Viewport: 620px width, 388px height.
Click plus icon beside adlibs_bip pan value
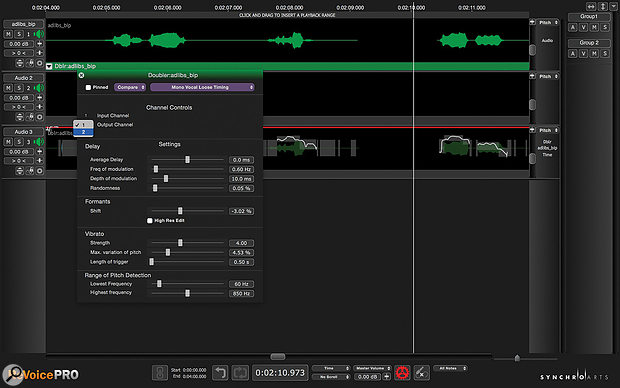pyautogui.click(x=40, y=53)
